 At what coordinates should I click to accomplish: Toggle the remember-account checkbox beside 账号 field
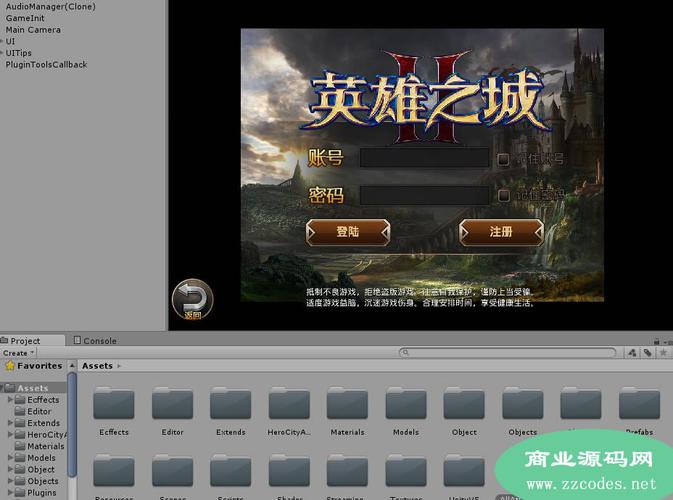click(x=503, y=160)
